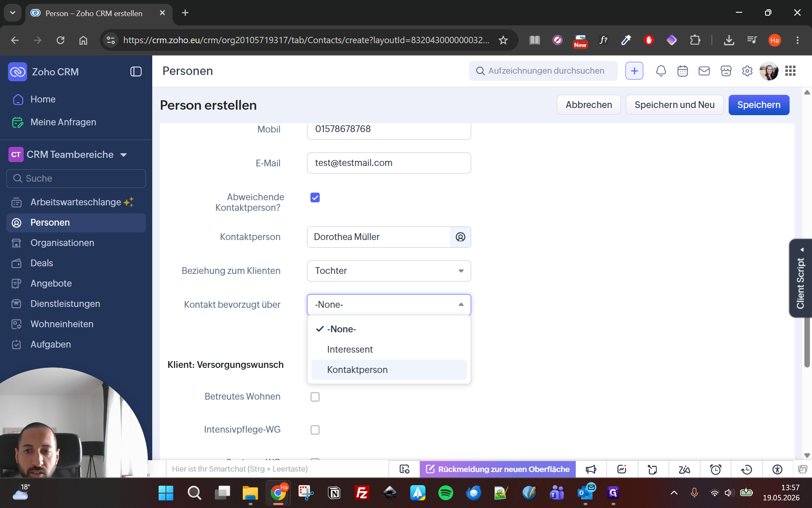Click the blue plus create icon
Screen dimensions: 812x508
pos(634,71)
